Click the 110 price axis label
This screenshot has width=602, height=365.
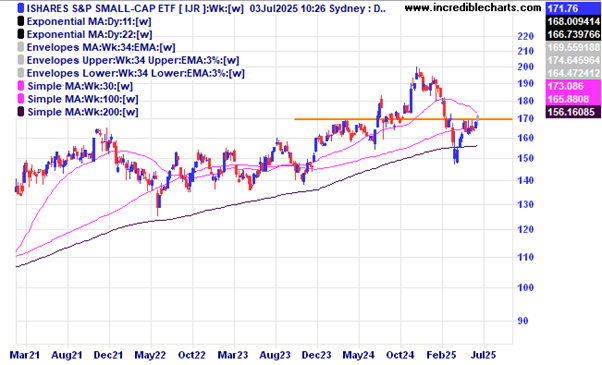pyautogui.click(x=526, y=257)
